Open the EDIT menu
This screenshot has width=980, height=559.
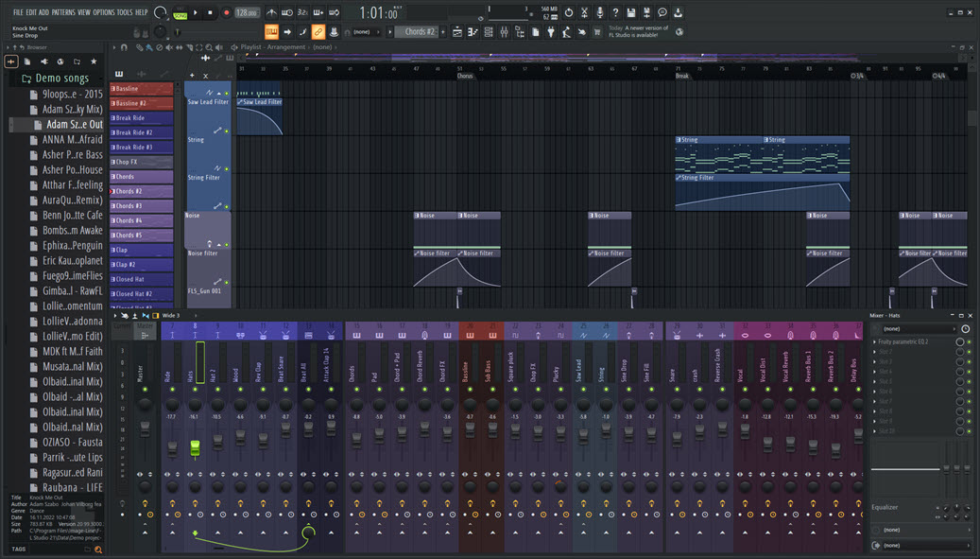[x=31, y=12]
